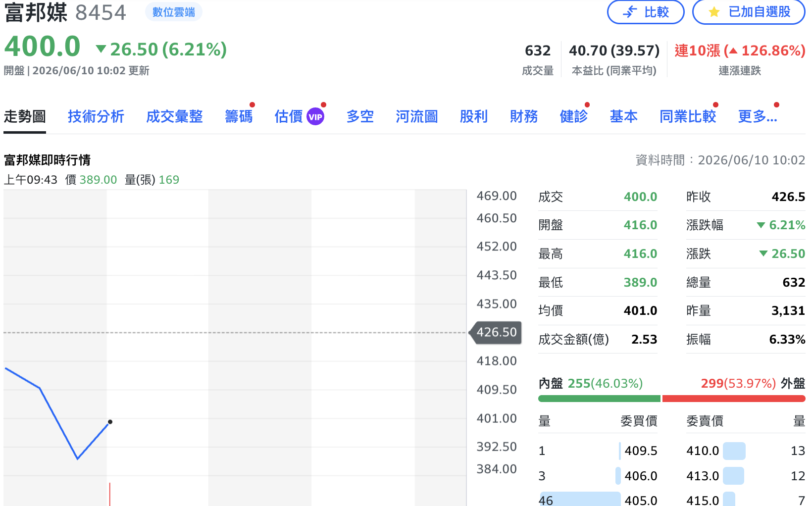Click the 469.00 axis label
The width and height of the screenshot is (812, 506).
click(x=497, y=196)
